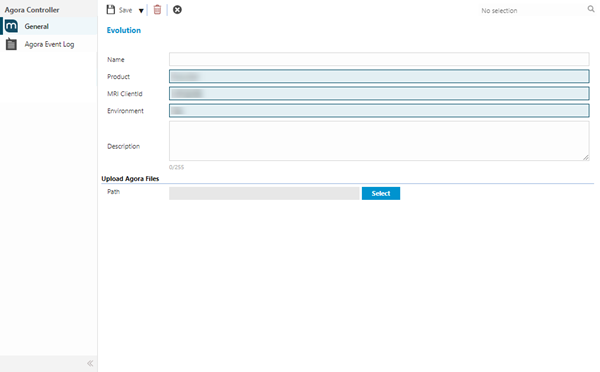Click the Description resize grip handle

(586, 157)
